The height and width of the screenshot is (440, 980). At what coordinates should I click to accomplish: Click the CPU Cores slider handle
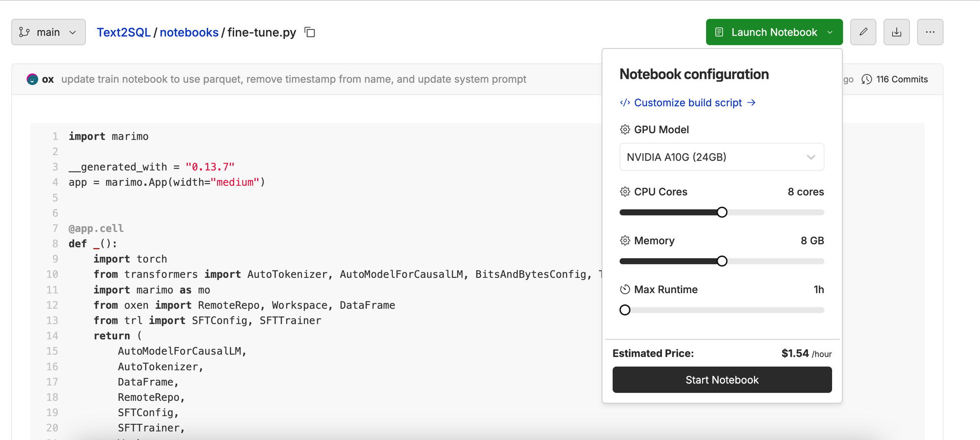pyautogui.click(x=722, y=212)
